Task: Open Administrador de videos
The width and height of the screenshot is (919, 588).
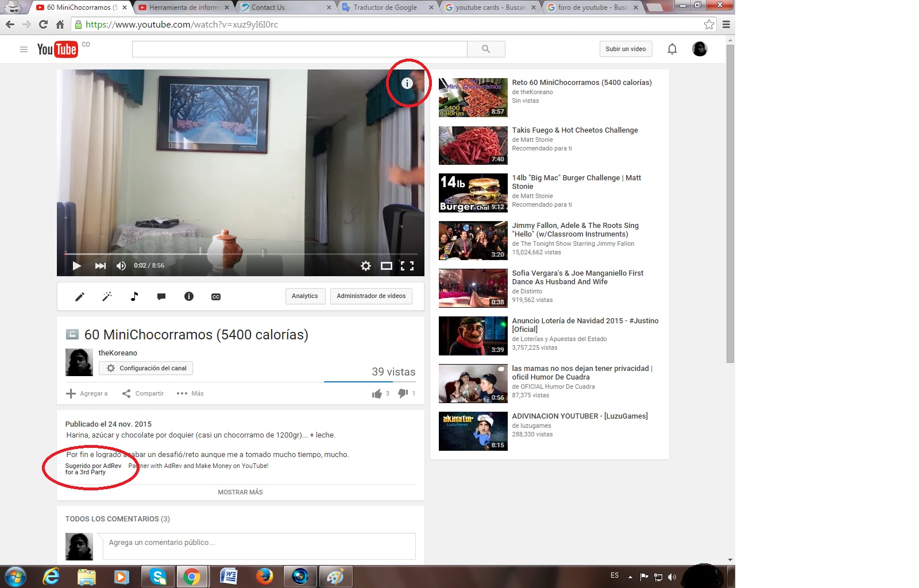Action: click(x=371, y=296)
